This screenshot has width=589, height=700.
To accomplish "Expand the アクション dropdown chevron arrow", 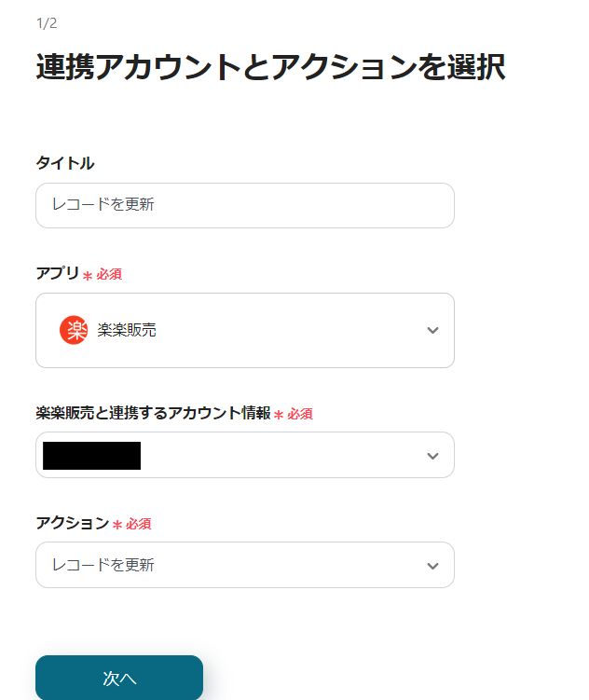I will [431, 566].
